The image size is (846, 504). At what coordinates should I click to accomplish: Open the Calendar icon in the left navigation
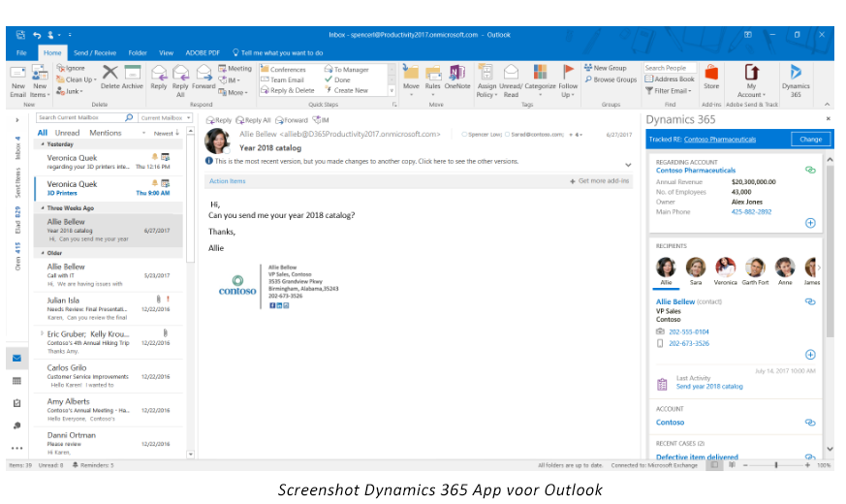(16, 381)
